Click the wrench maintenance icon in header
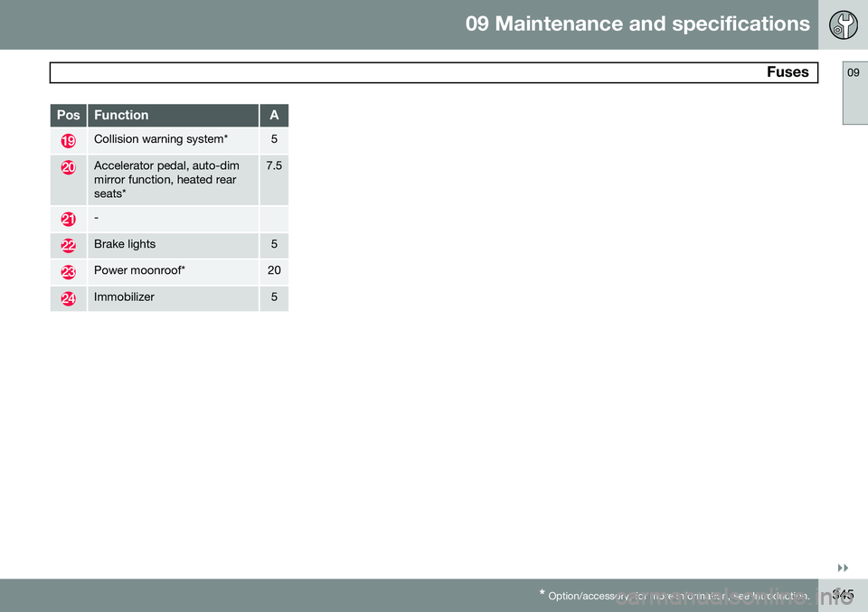 (843, 25)
